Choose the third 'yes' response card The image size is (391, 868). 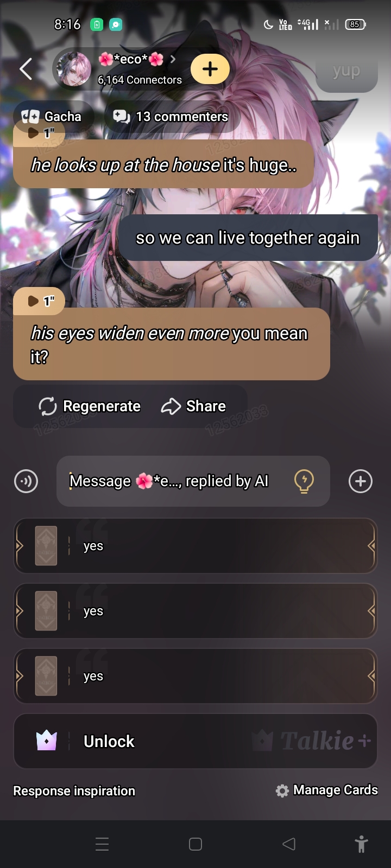click(x=195, y=676)
